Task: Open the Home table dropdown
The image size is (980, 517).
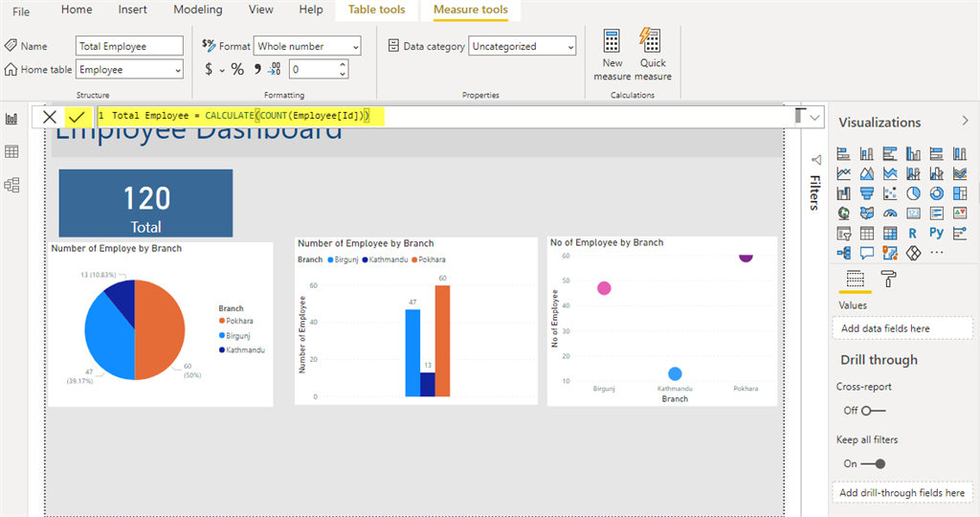Action: (129, 70)
